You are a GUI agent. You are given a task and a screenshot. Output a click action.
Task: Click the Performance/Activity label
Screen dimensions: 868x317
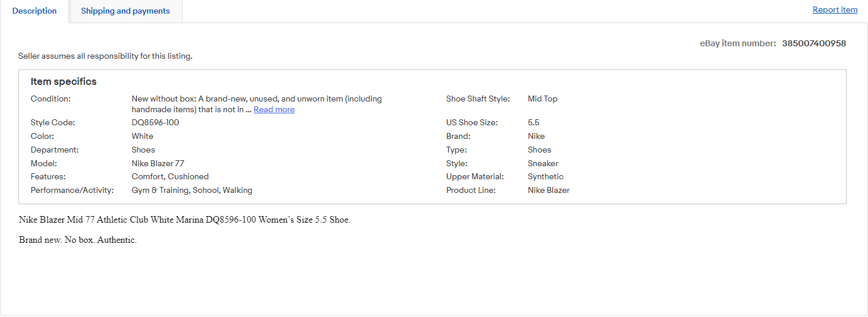72,191
